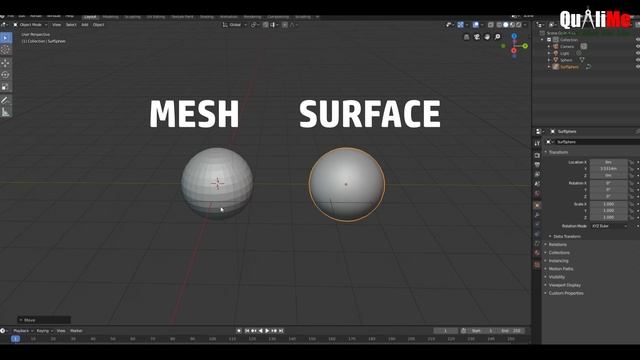Viewport: 640px width, 360px height.
Task: Select the Measure ruler tool
Action: click(x=5, y=112)
